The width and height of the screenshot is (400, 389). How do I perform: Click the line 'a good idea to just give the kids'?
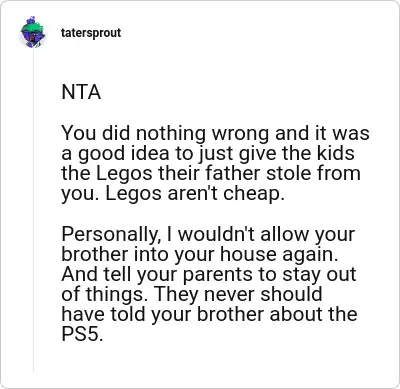pos(208,153)
